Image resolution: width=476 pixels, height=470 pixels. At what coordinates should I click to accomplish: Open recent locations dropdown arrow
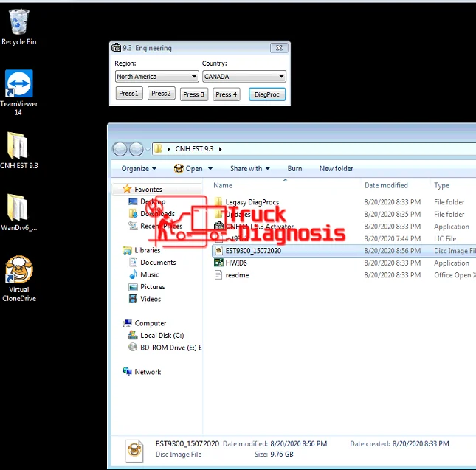tap(148, 149)
